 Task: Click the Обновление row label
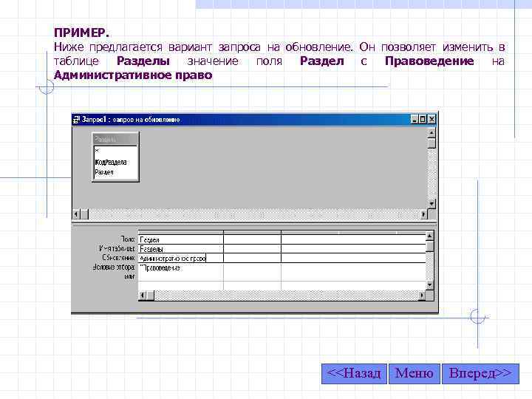point(118,258)
